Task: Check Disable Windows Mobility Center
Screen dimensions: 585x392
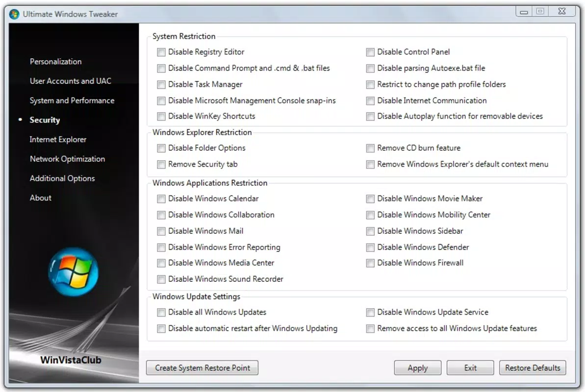Action: click(x=370, y=215)
